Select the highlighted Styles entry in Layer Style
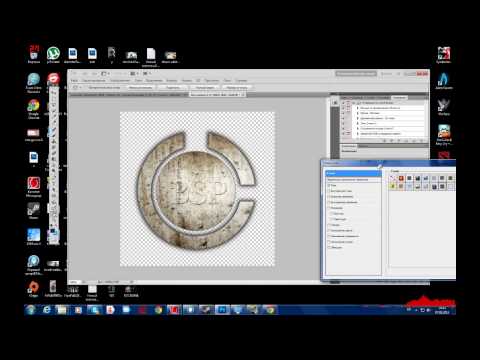 click(353, 174)
